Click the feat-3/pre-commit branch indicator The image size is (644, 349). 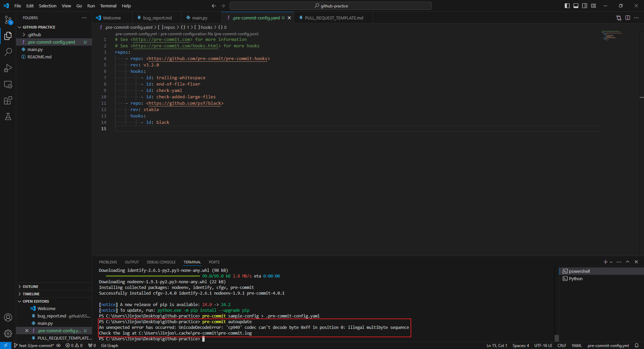tap(34, 345)
